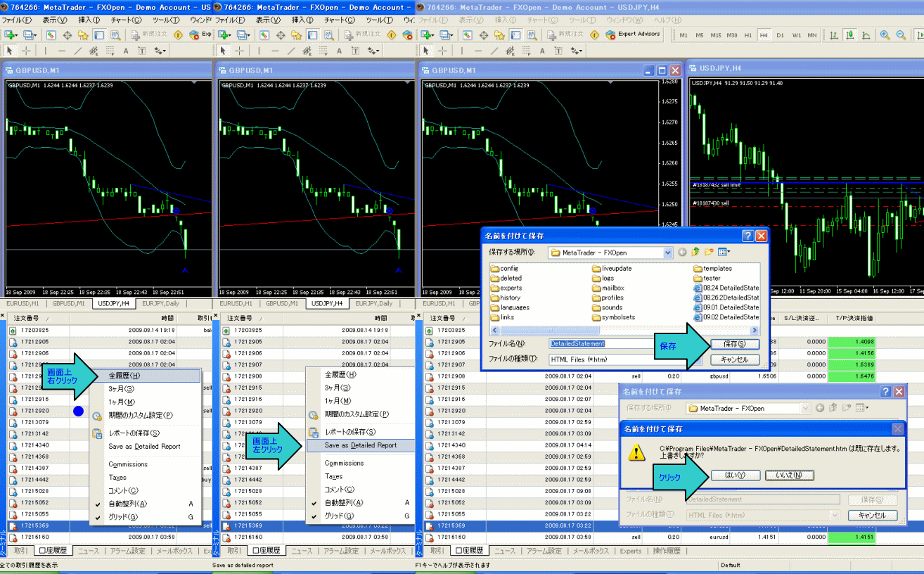Select equidistant channel tool in right window
This screenshot has width=924, height=574.
[x=510, y=51]
